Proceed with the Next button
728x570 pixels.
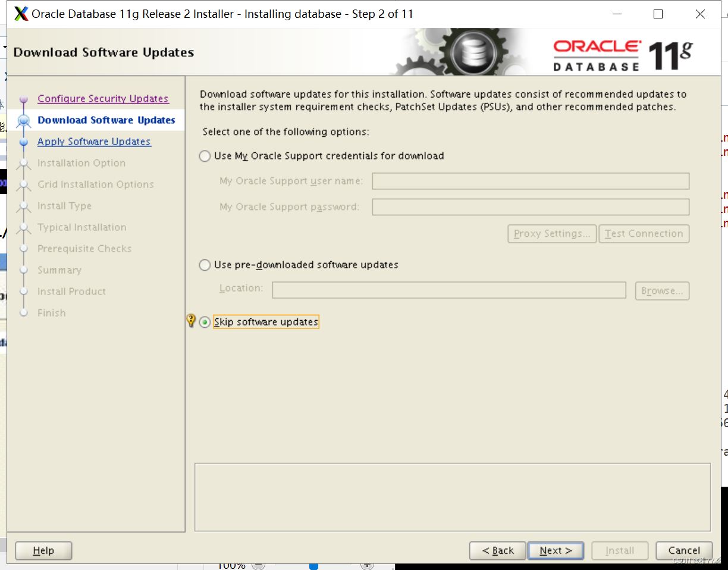(x=555, y=550)
